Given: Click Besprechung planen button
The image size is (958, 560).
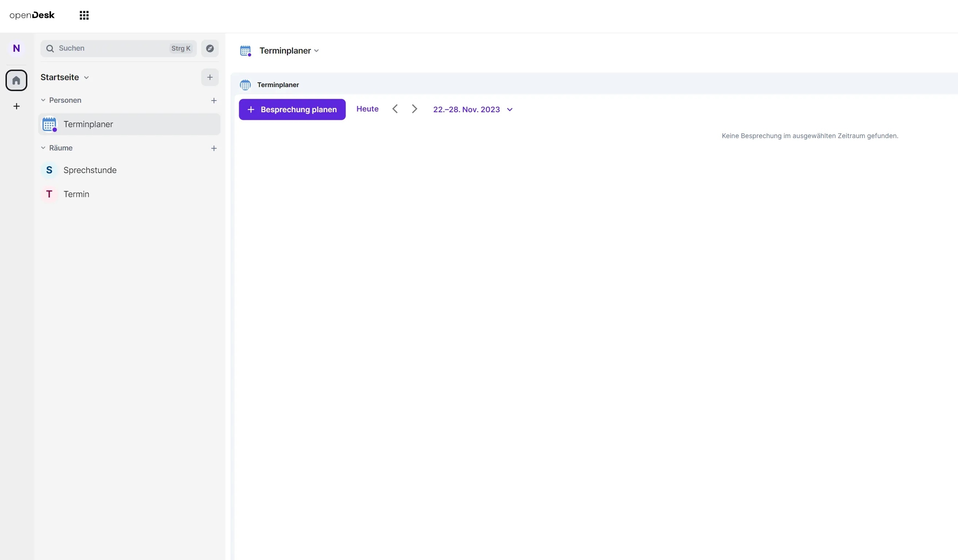Looking at the screenshot, I should (x=292, y=109).
